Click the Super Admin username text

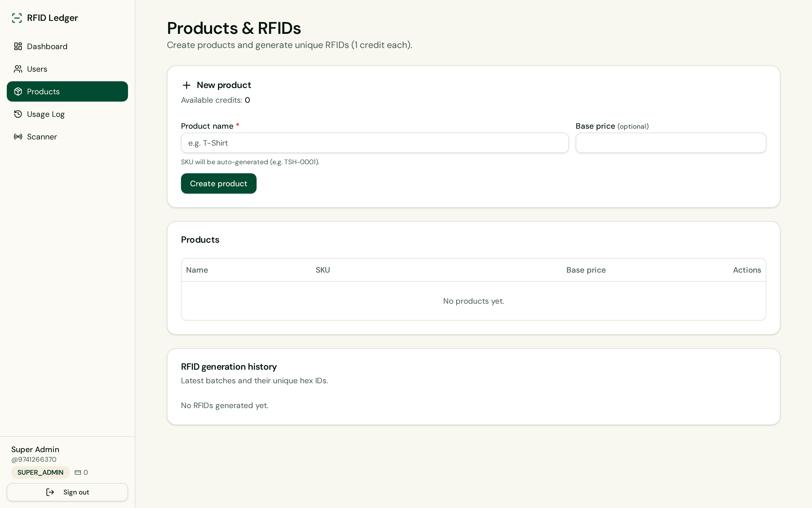point(35,450)
